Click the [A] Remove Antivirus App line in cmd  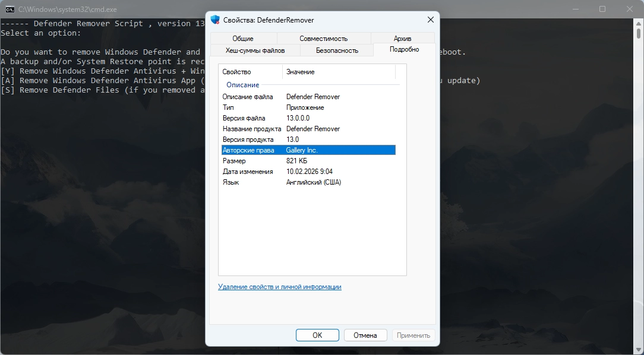[103, 81]
